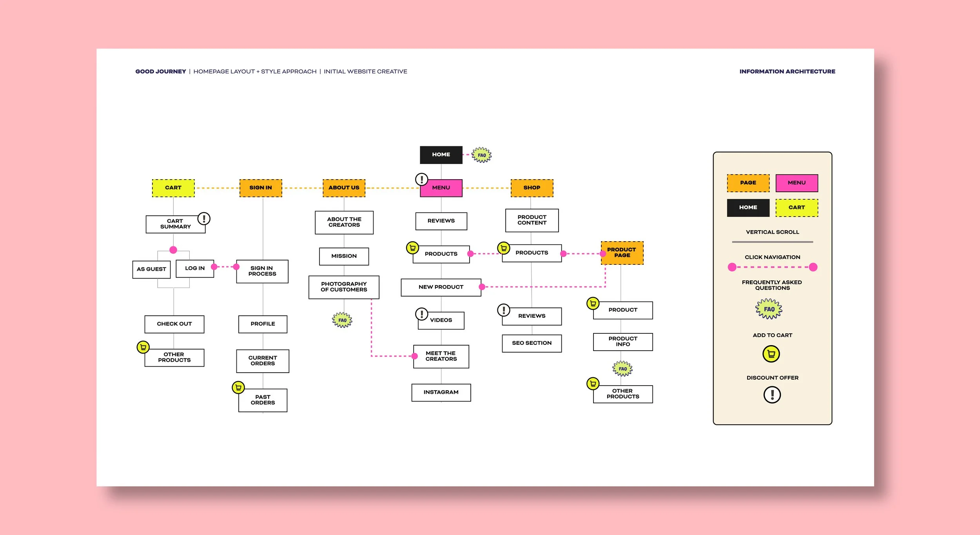Click the legend's DISCOUNT OFFER icon
The width and height of the screenshot is (980, 535).
coord(772,395)
